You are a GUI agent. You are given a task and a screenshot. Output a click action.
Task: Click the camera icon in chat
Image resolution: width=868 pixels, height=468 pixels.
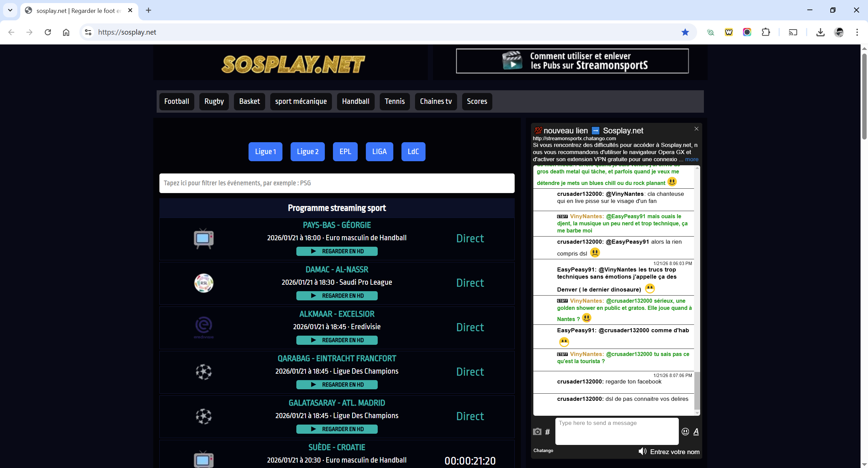tap(537, 431)
